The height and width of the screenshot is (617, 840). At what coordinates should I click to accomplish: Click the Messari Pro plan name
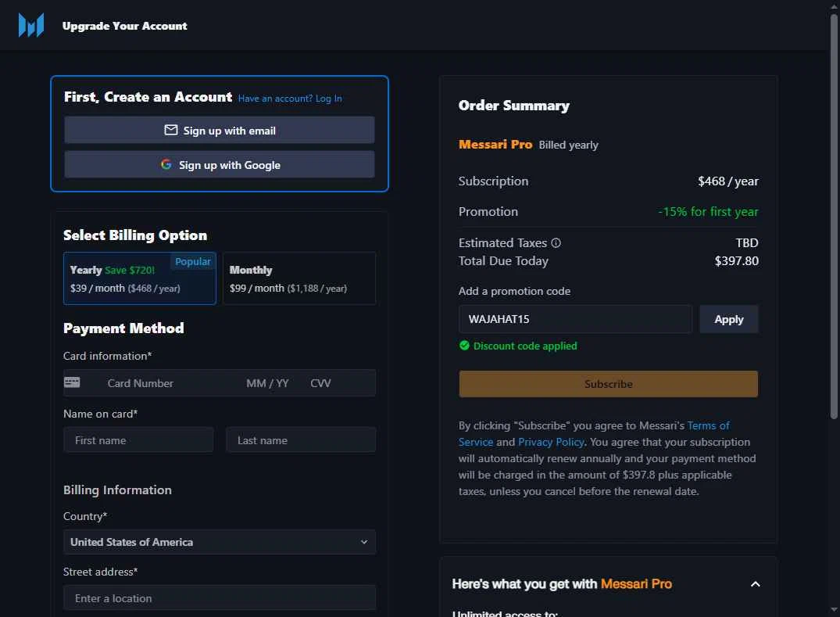coord(495,144)
